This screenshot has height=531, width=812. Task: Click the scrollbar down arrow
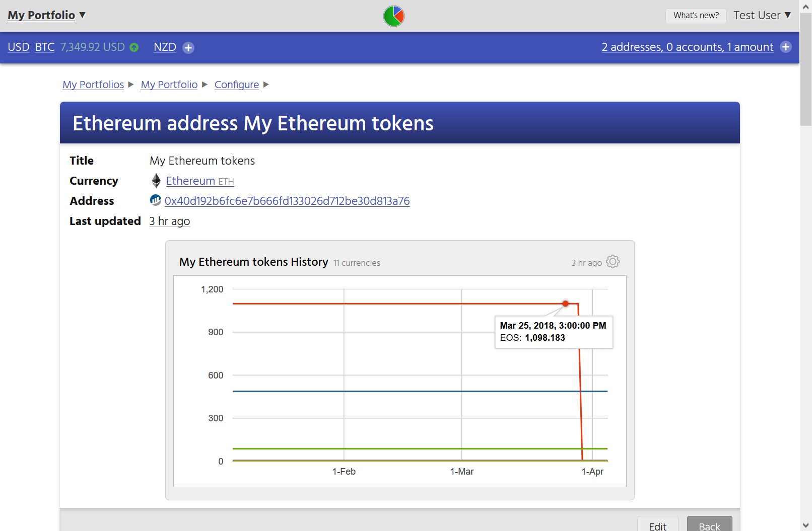point(806,525)
